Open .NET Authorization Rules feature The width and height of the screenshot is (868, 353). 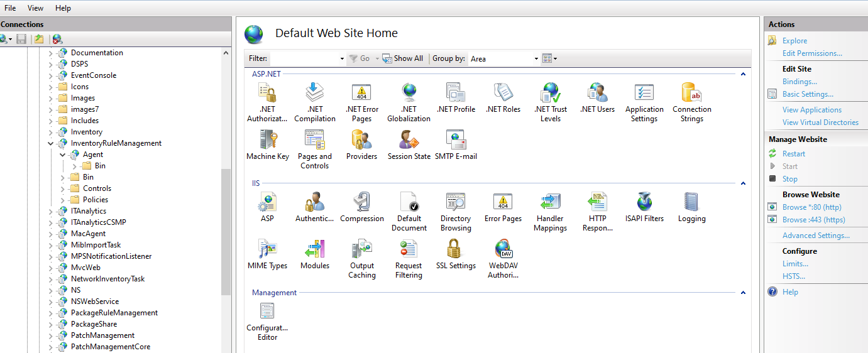[x=267, y=102]
